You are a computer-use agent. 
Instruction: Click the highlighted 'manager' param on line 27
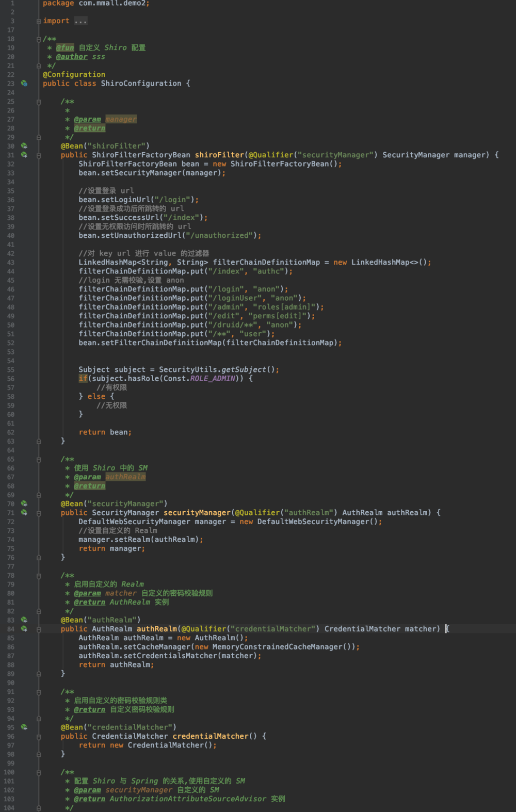[x=121, y=119]
